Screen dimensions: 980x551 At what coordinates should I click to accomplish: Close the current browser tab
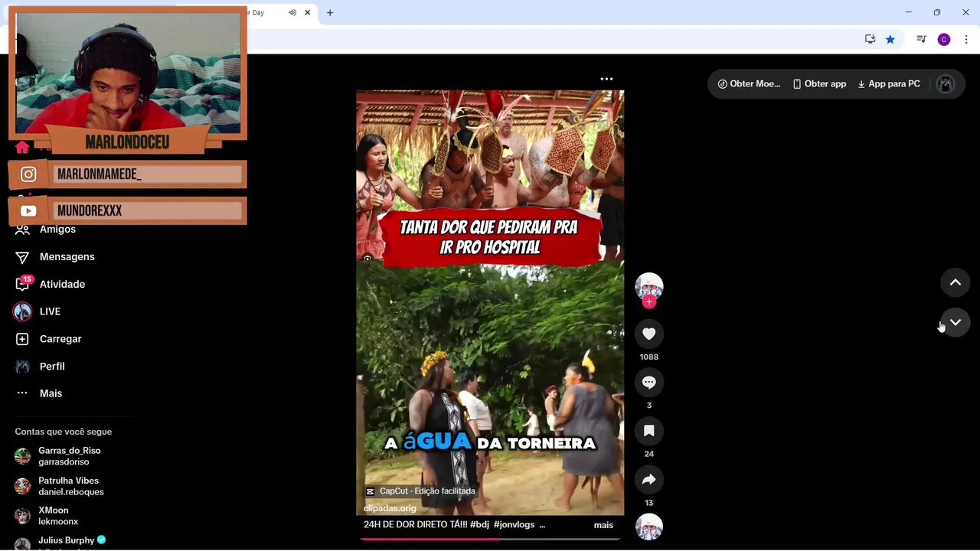[x=308, y=12]
